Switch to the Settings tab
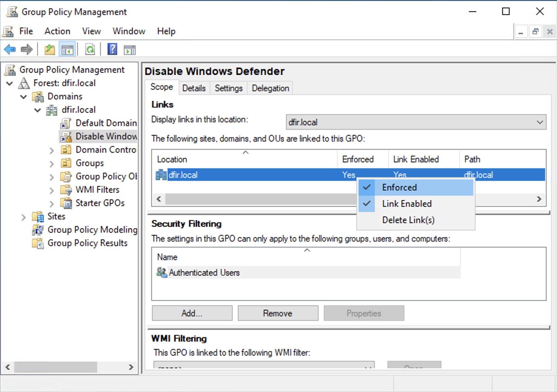Screen dimensions: 557x392 [229, 88]
